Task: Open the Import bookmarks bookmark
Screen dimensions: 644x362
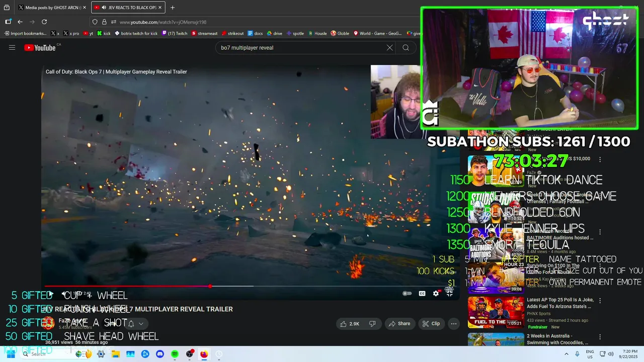Action: pos(26,33)
